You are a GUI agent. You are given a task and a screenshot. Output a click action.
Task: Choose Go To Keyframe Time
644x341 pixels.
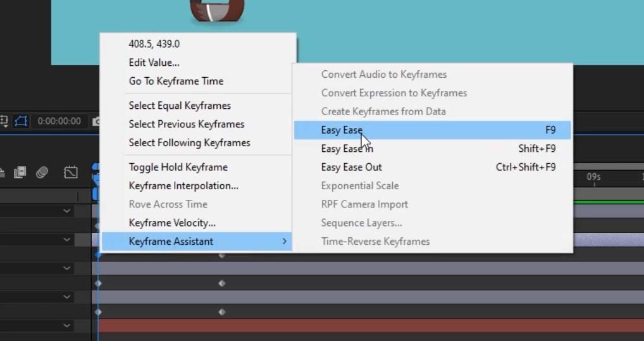tap(196, 81)
